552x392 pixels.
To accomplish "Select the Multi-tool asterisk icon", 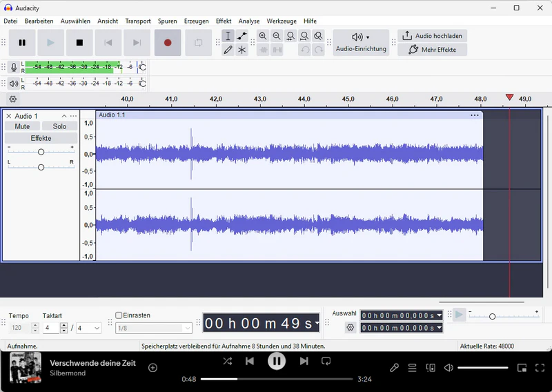I will (242, 50).
